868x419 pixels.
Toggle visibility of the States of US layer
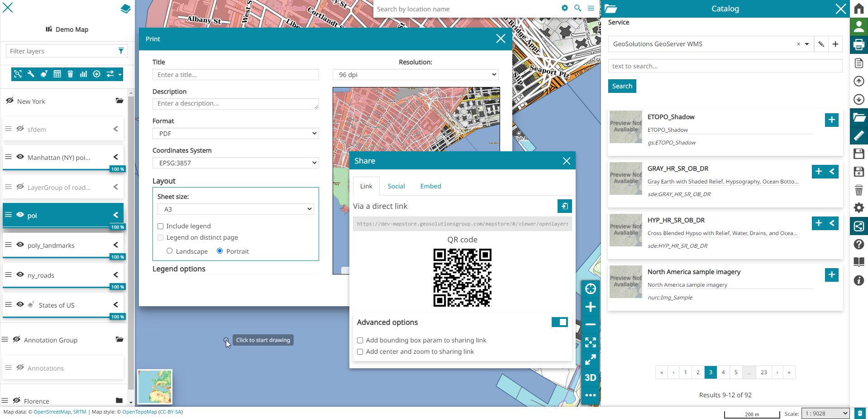coord(20,304)
